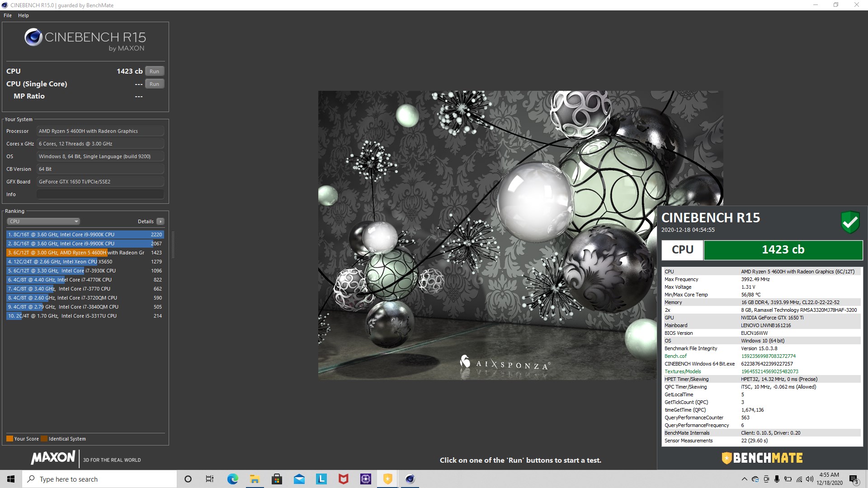Select the i7-3930K ranking entry
868x488 pixels.
[x=85, y=271]
